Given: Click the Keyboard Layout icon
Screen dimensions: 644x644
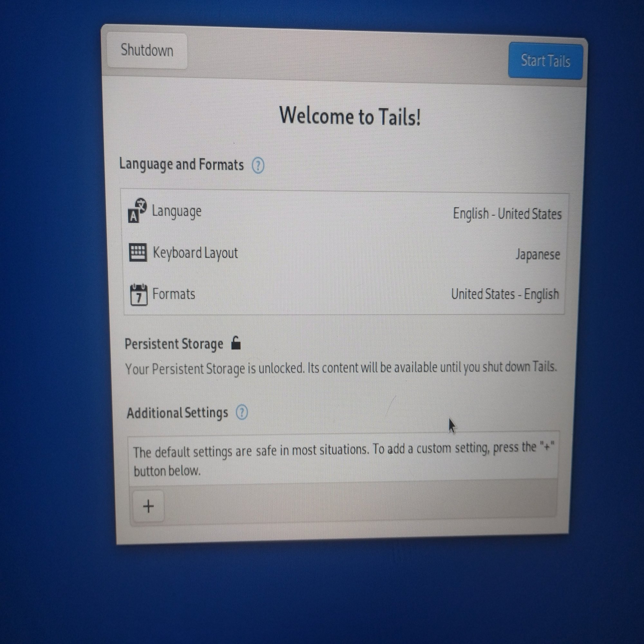Looking at the screenshot, I should [138, 253].
